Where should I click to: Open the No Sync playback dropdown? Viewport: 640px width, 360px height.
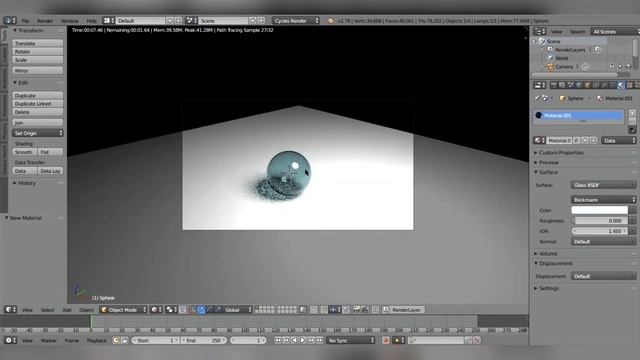coord(351,340)
